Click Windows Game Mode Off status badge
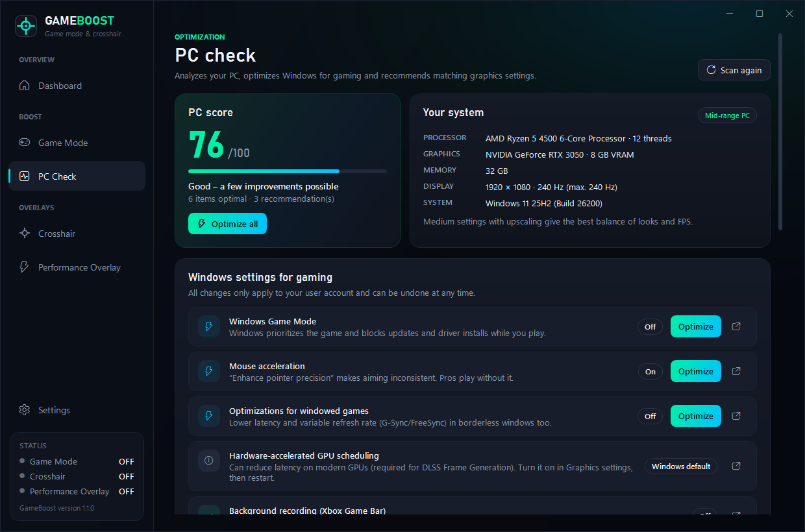This screenshot has height=532, width=805. [650, 327]
